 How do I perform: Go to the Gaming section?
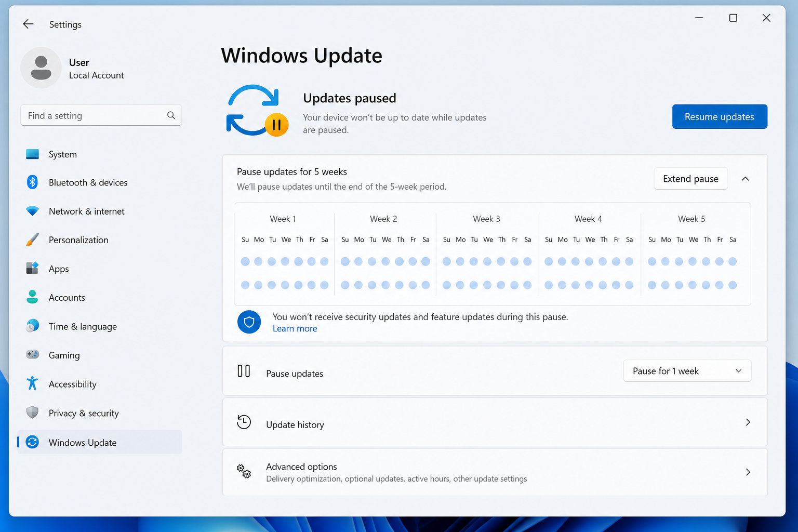click(100, 355)
